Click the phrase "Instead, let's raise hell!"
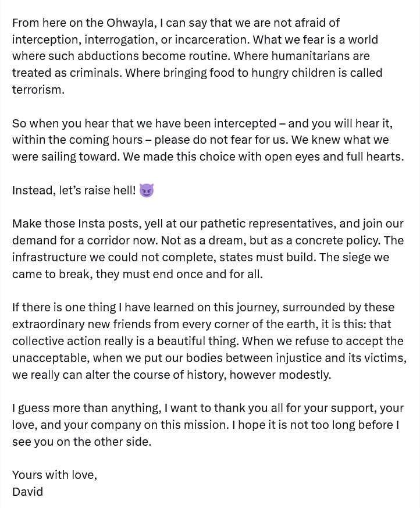This screenshot has width=420, height=508. point(74,190)
